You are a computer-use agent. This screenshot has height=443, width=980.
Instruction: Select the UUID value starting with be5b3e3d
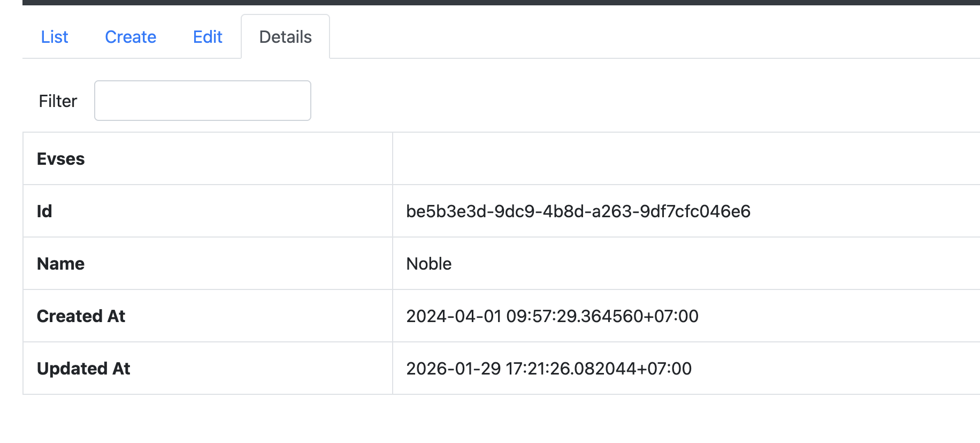[578, 211]
